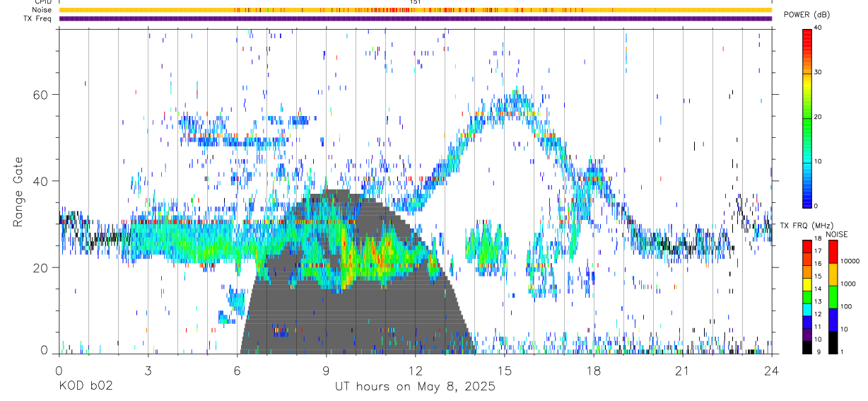Click the 10000 label on noise scale
868x401 pixels.
850,261
